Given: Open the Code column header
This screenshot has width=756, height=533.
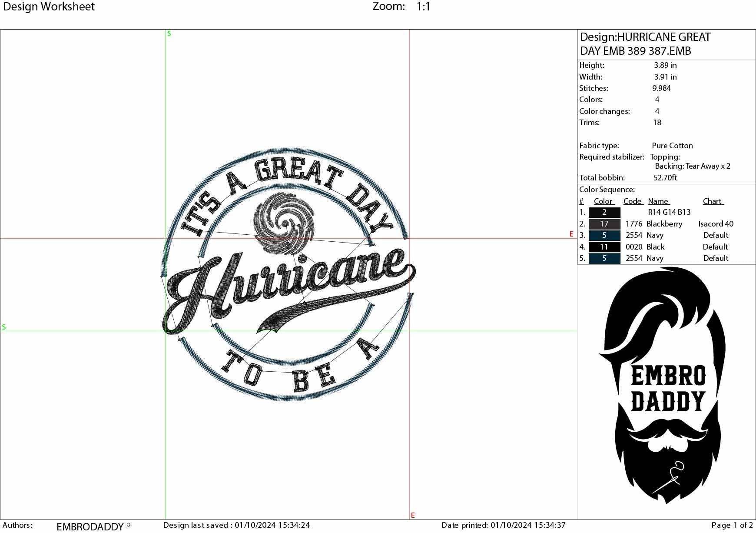Looking at the screenshot, I should click(x=633, y=201).
